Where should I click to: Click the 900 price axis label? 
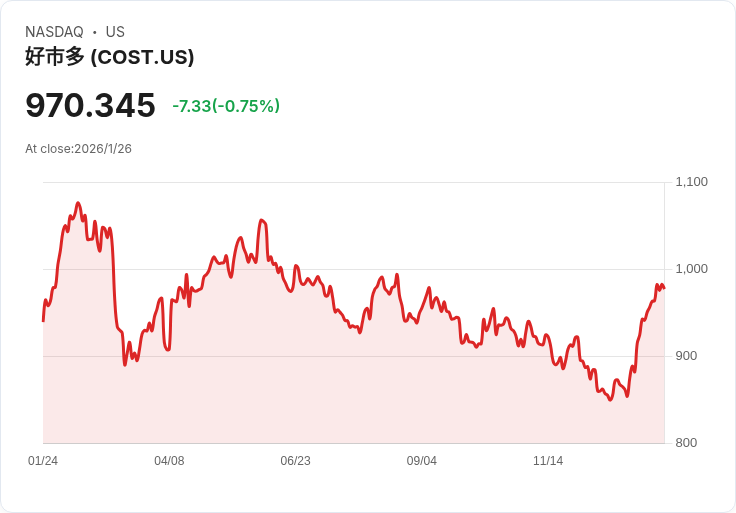point(686,356)
